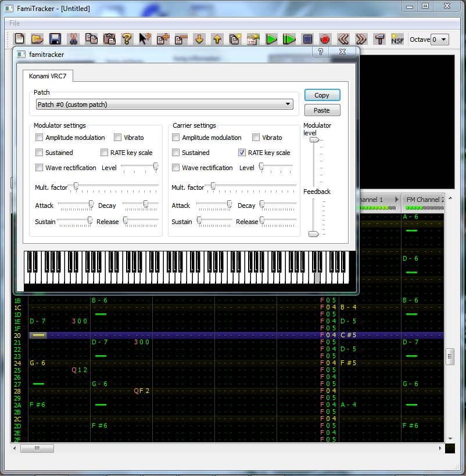The image size is (466, 476).
Task: Tick Modulator Wave rectification checkbox
Action: [x=40, y=168]
